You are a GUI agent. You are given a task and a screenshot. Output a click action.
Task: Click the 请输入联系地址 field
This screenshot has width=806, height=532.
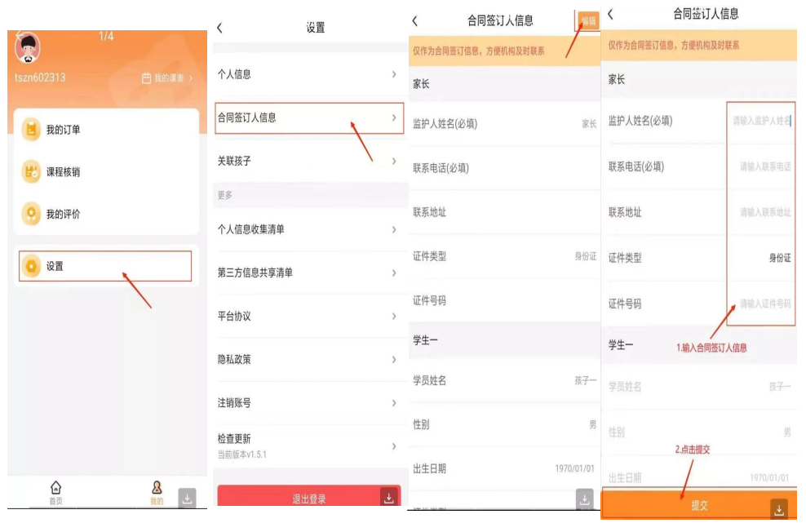click(x=765, y=212)
